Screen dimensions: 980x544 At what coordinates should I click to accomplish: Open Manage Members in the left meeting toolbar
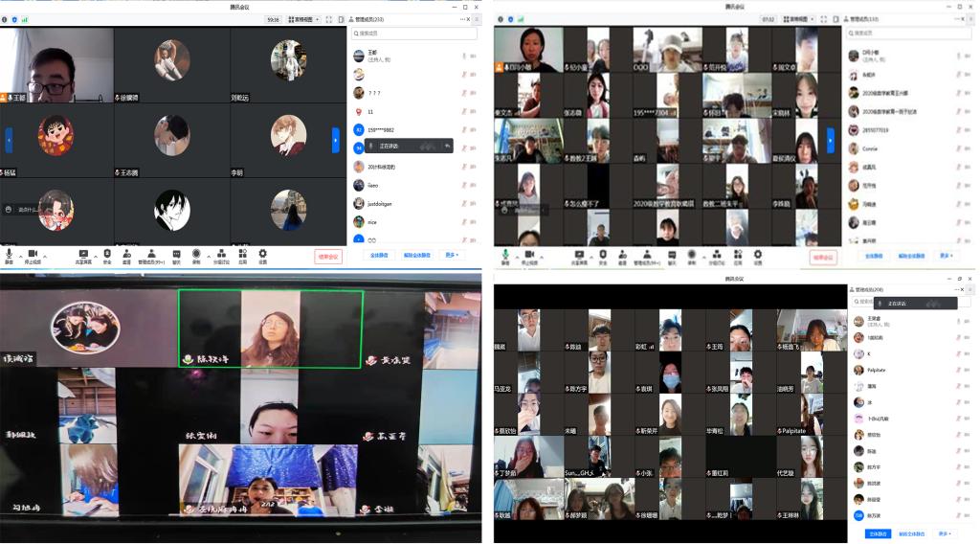click(x=151, y=255)
